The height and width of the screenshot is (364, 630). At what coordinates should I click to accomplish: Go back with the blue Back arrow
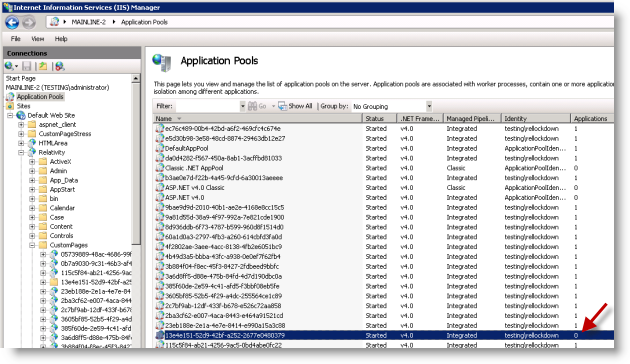pyautogui.click(x=12, y=22)
